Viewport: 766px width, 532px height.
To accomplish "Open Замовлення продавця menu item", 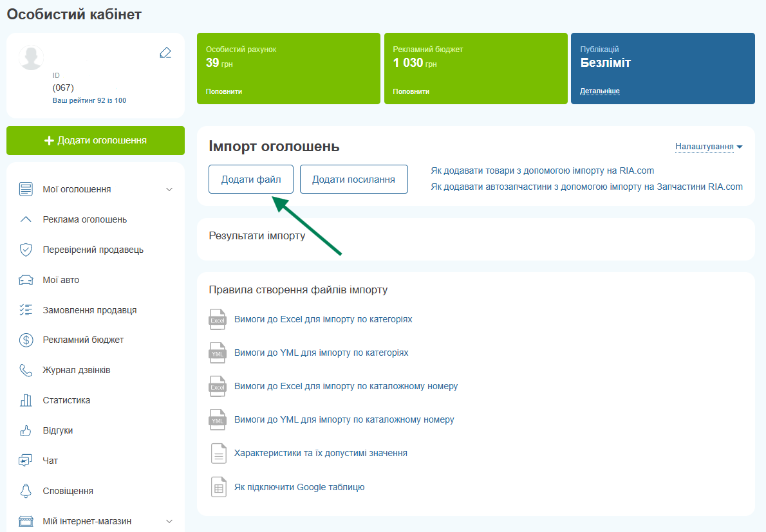I will (x=89, y=310).
